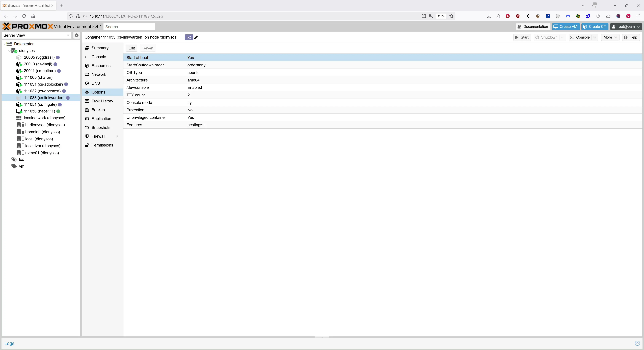Click into the Proxmox search field
The image size is (644, 350).
click(129, 26)
